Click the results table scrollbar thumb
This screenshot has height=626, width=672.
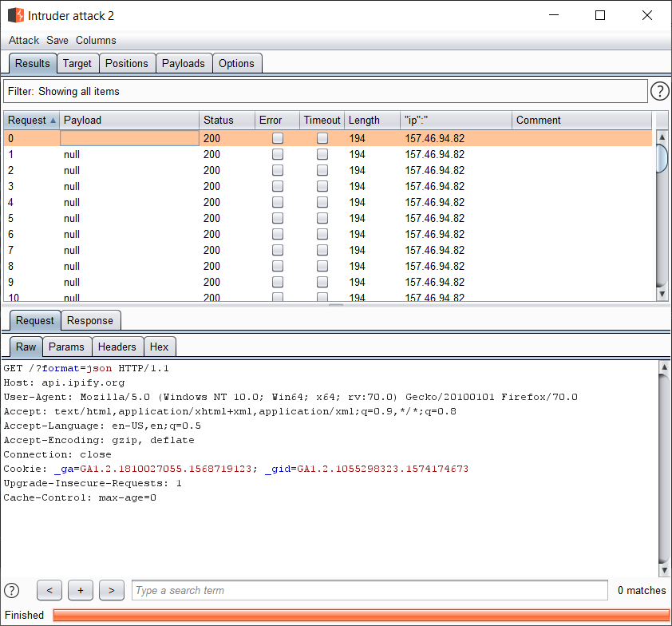(662, 159)
